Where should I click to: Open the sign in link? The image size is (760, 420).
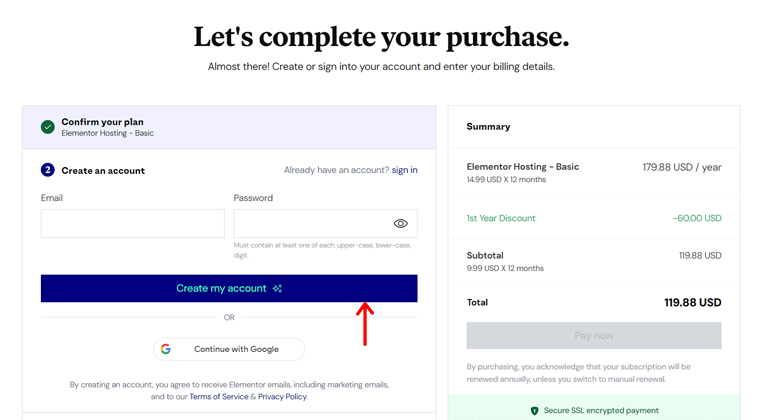point(404,170)
